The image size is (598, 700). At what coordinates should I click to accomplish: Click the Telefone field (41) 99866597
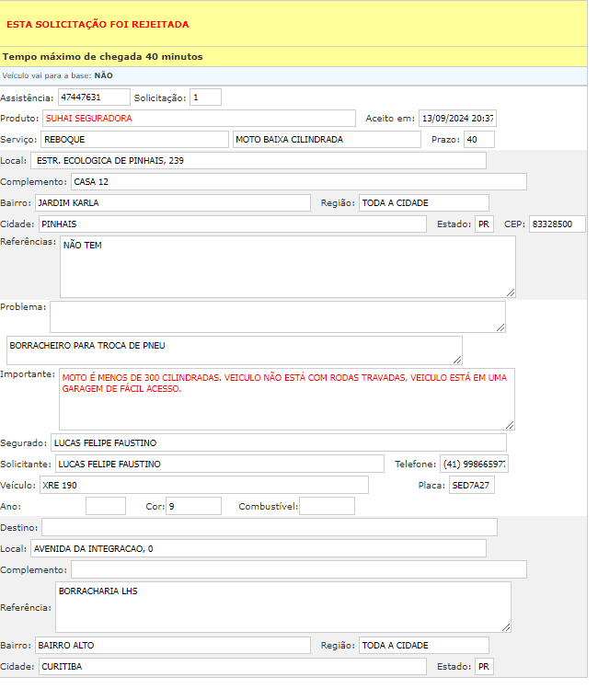click(x=475, y=464)
